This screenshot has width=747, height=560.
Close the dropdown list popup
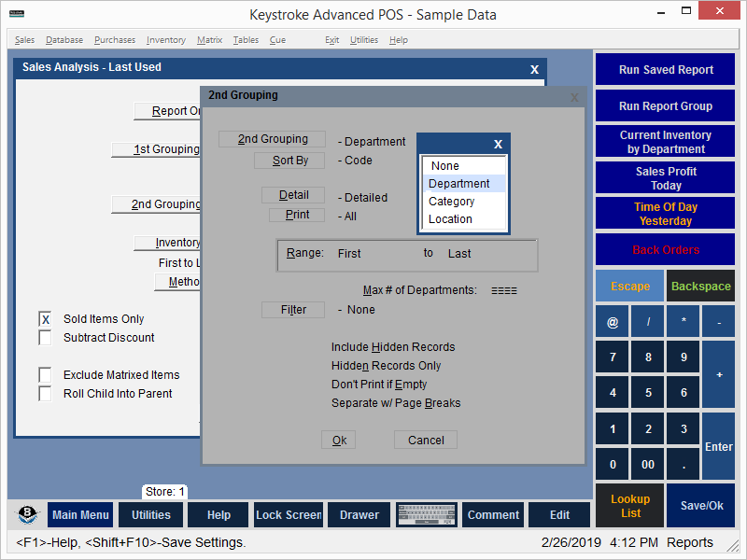[498, 144]
